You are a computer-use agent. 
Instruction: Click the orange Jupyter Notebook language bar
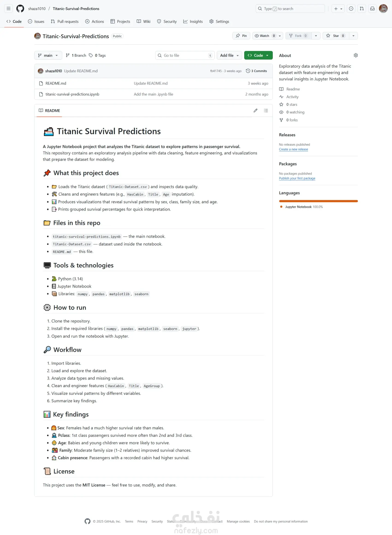pos(318,201)
